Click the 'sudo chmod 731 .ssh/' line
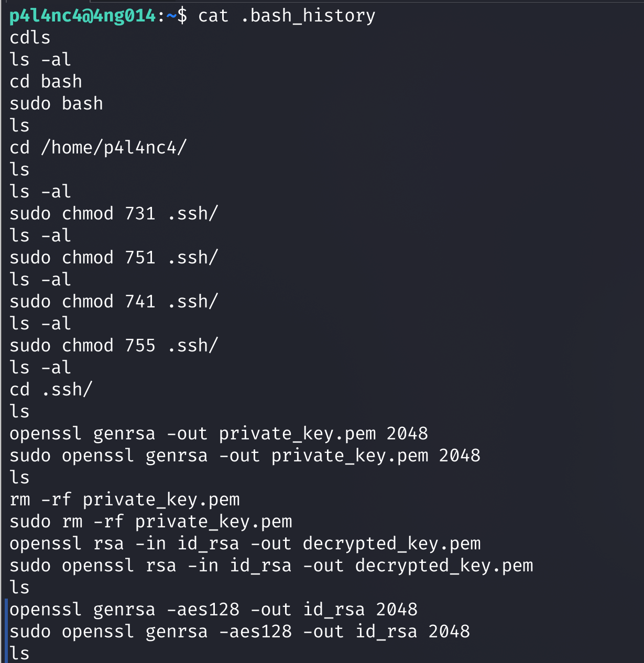This screenshot has width=644, height=663. (x=114, y=214)
